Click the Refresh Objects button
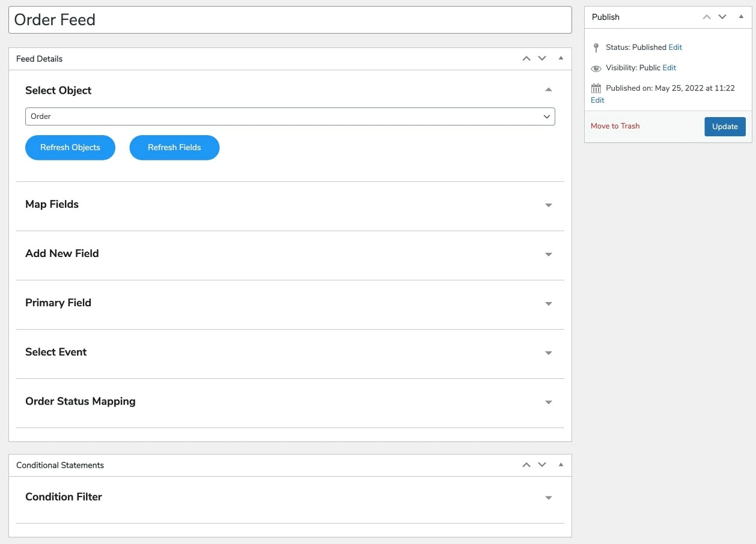756x544 pixels. (x=70, y=148)
